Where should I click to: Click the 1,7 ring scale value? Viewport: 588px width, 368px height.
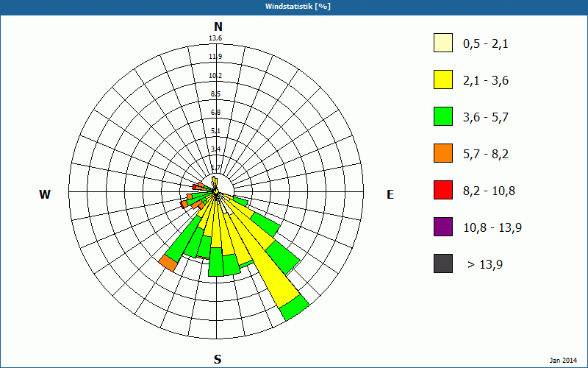click(x=215, y=168)
